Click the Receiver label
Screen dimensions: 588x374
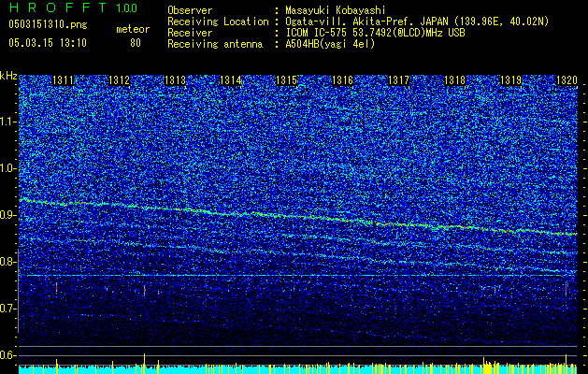tap(190, 33)
